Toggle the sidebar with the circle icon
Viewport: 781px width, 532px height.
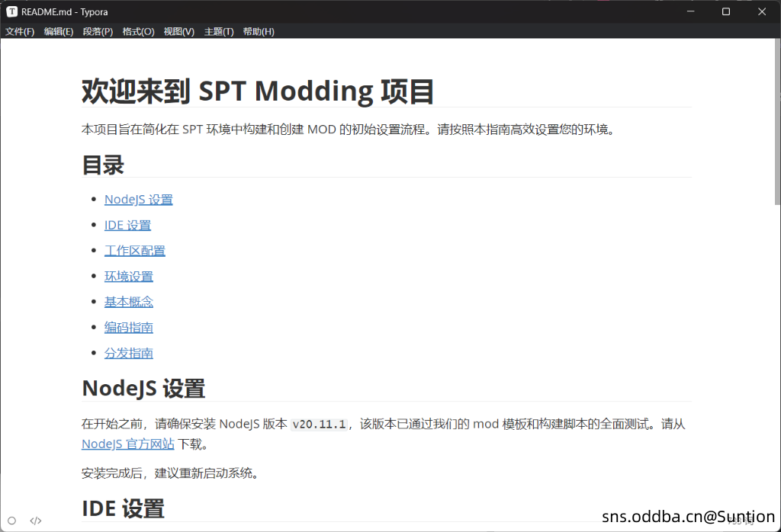12,521
